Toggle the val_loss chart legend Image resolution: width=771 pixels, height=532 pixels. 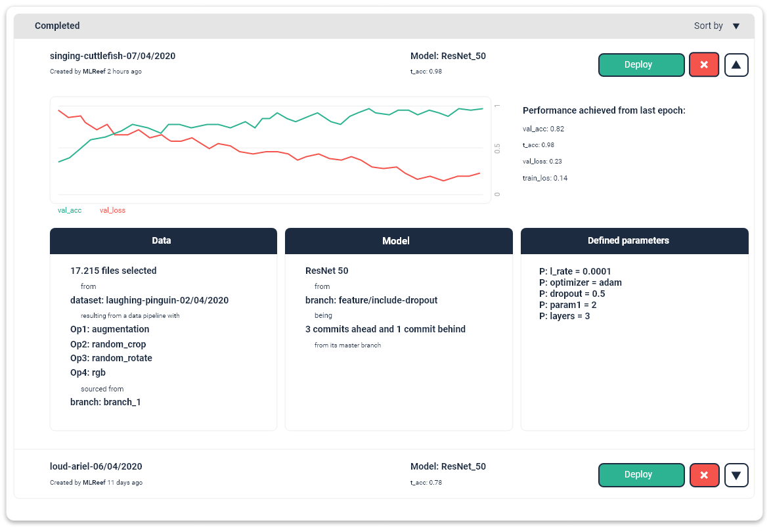(x=112, y=210)
